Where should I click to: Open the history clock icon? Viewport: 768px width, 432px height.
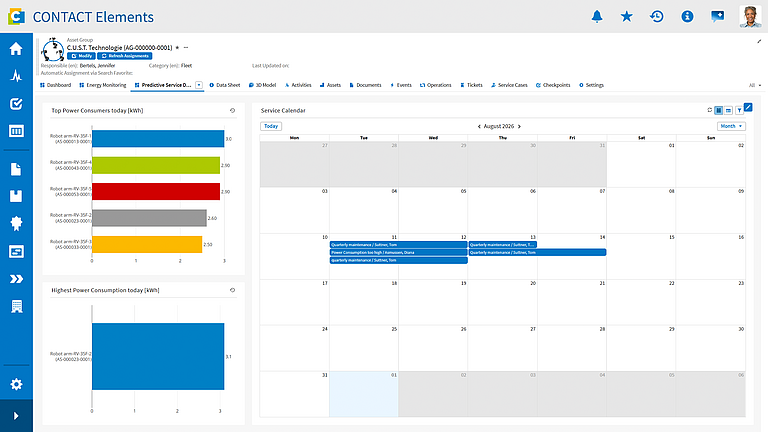657,16
